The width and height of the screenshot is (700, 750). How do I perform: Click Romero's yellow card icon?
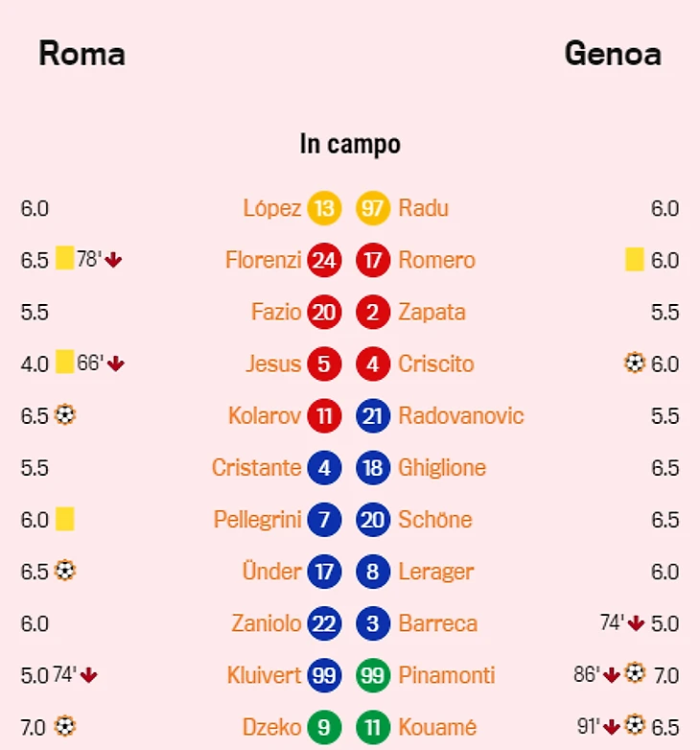(x=634, y=259)
